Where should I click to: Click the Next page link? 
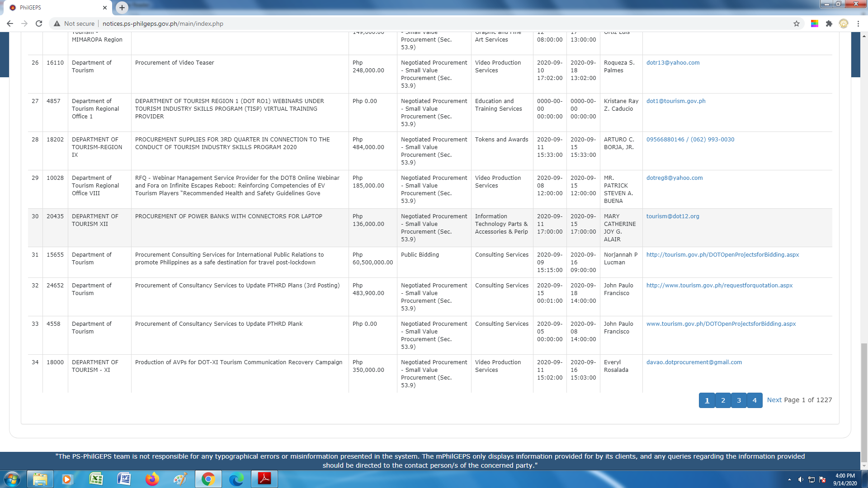click(x=774, y=400)
